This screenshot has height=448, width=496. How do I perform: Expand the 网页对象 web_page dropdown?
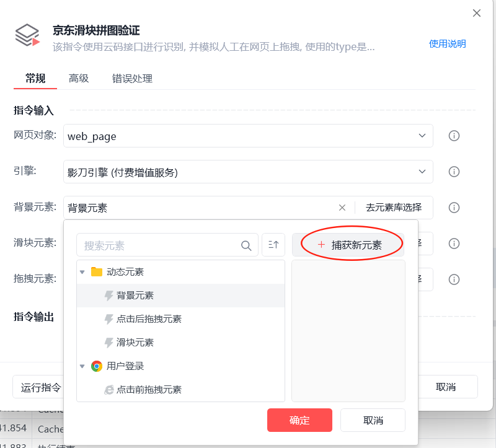tap(422, 136)
